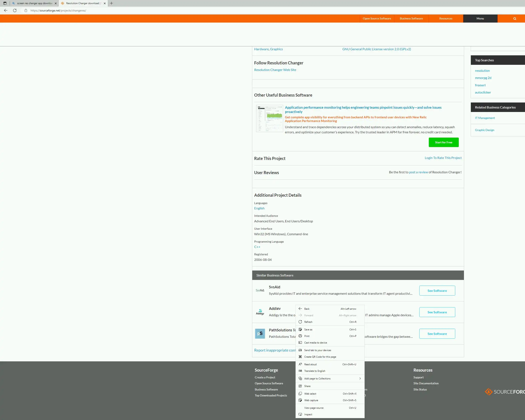Expand Add page to Collections submenu arrow
Screen dimensions: 525x420
pos(360,378)
